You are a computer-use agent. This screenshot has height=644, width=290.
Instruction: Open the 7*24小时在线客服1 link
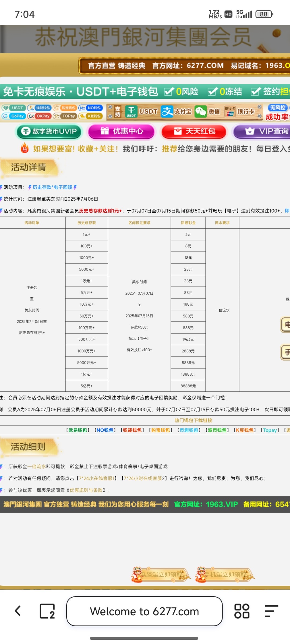coord(97,478)
